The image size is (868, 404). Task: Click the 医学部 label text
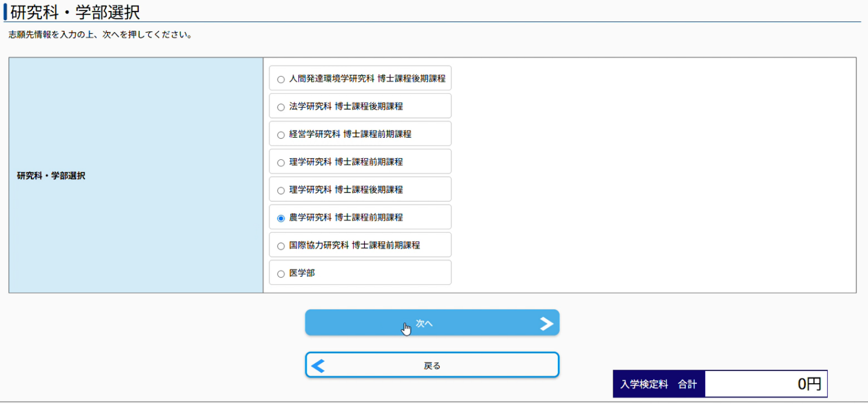[x=302, y=273]
